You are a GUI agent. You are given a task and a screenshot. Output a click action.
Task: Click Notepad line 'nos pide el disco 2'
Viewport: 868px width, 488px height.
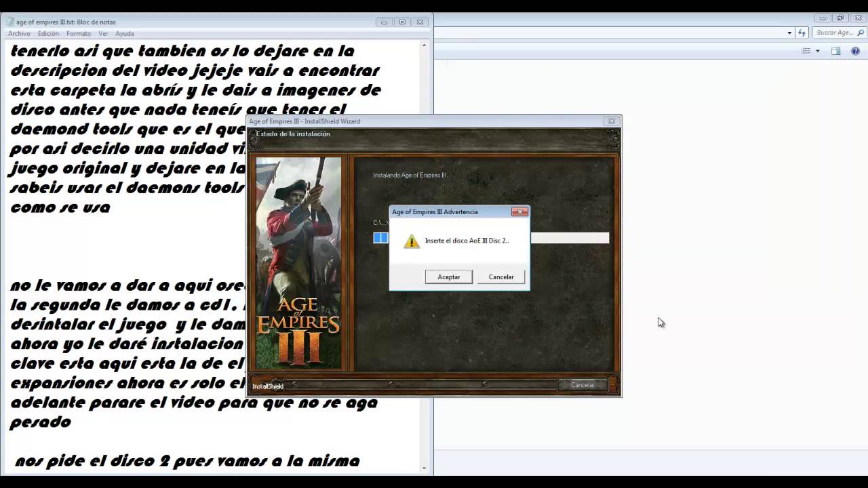pos(187,462)
